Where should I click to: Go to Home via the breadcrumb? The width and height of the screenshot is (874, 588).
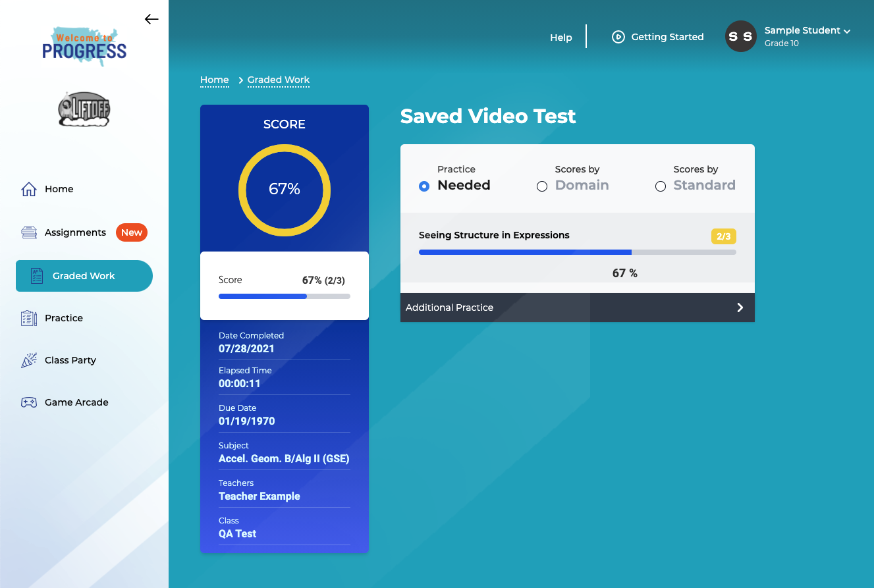(214, 80)
